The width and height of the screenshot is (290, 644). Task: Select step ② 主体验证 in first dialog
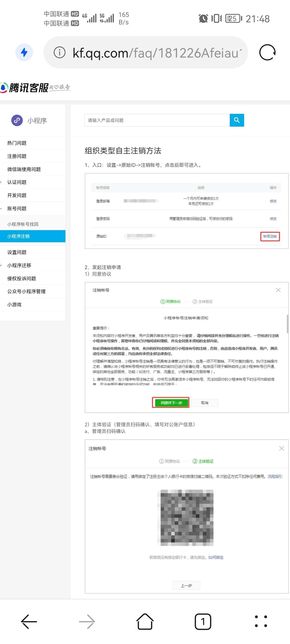[202, 302]
